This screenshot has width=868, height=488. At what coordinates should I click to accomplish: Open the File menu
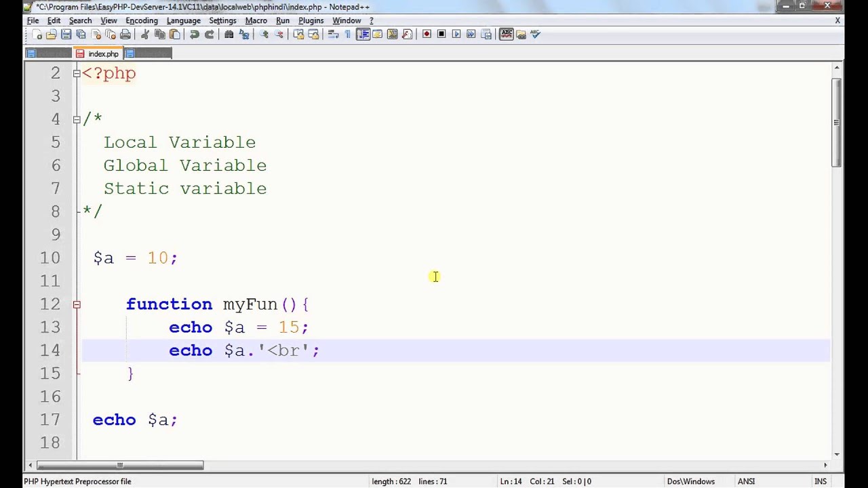pyautogui.click(x=33, y=20)
